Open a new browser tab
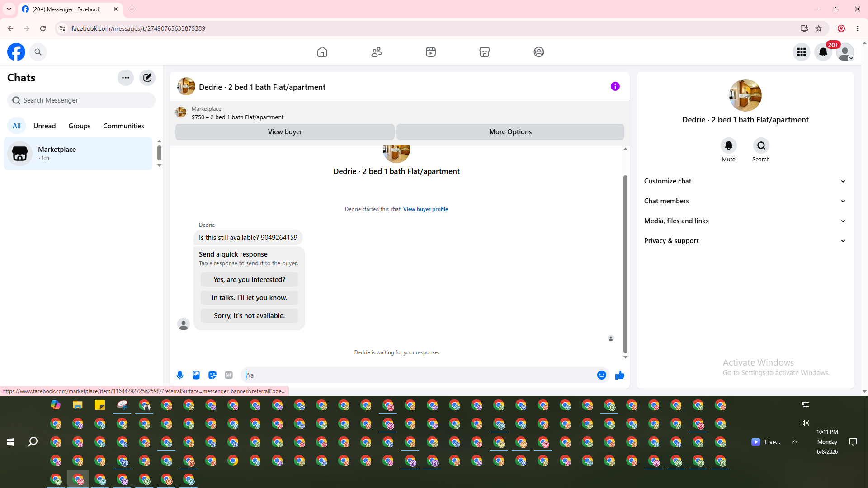The width and height of the screenshot is (868, 488). [x=132, y=9]
